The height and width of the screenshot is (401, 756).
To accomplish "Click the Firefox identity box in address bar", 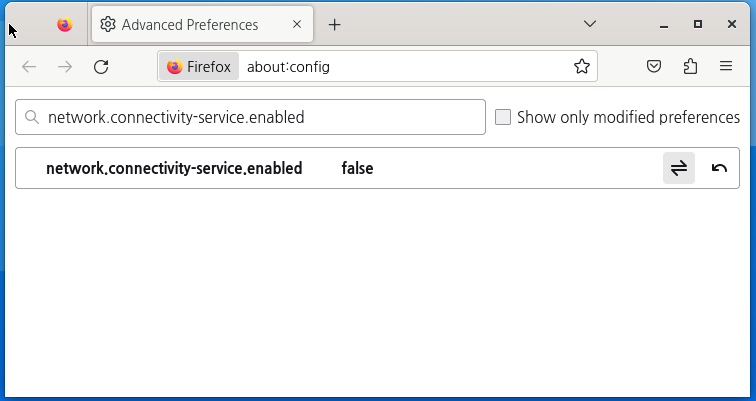I will coord(199,67).
